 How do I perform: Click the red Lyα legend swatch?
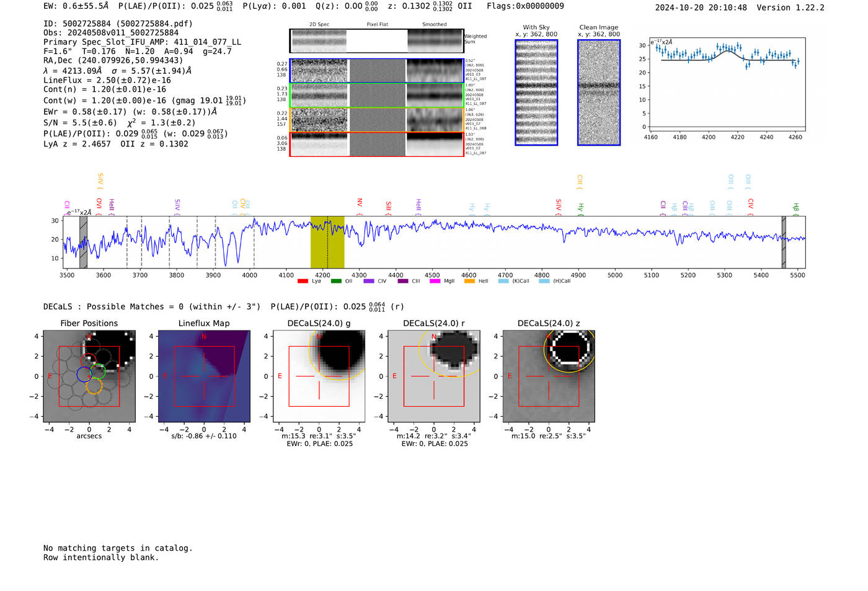(x=303, y=282)
